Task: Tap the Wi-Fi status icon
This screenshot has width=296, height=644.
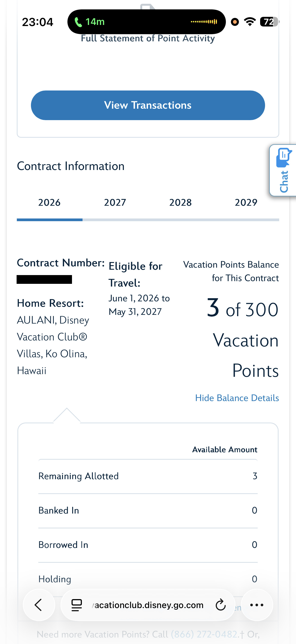Action: (250, 22)
